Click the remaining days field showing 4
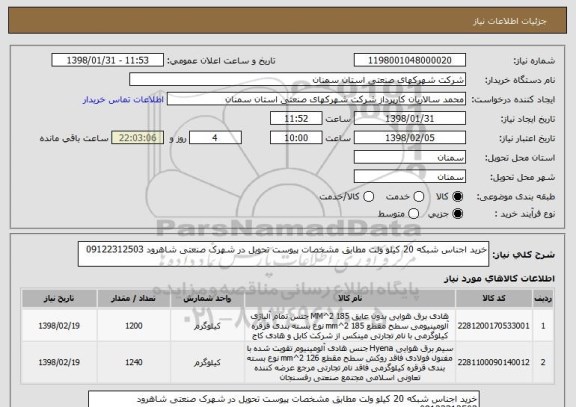Image resolution: width=576 pixels, height=407 pixels. (x=215, y=138)
